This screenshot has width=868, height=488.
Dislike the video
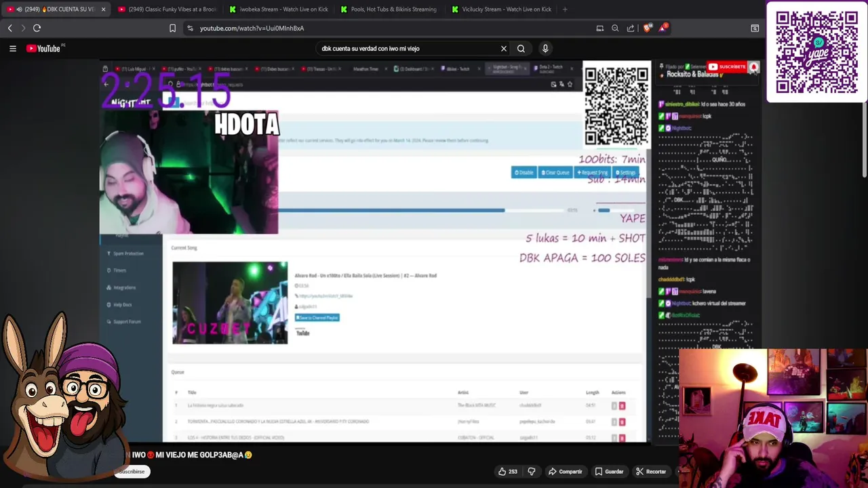pos(532,472)
